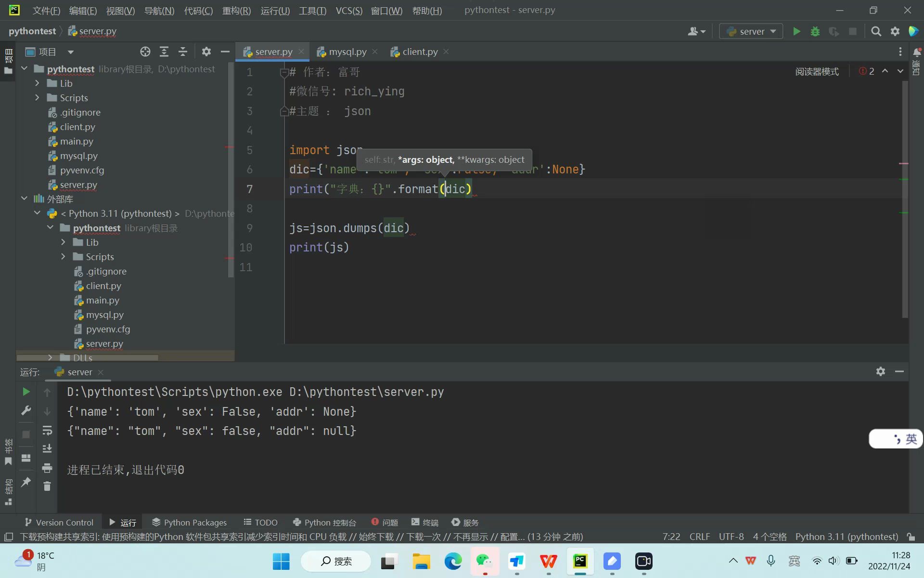Viewport: 924px width, 578px height.
Task: Click the Debug bug icon
Action: tap(815, 31)
